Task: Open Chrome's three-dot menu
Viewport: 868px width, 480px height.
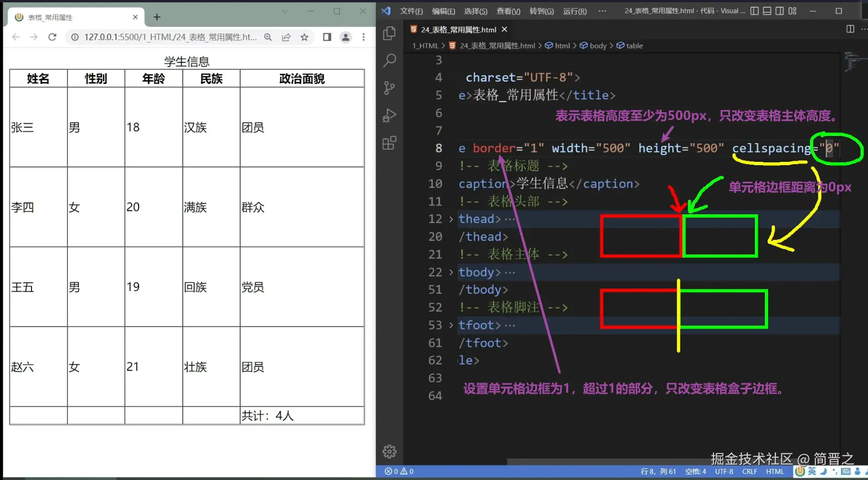Action: point(364,37)
